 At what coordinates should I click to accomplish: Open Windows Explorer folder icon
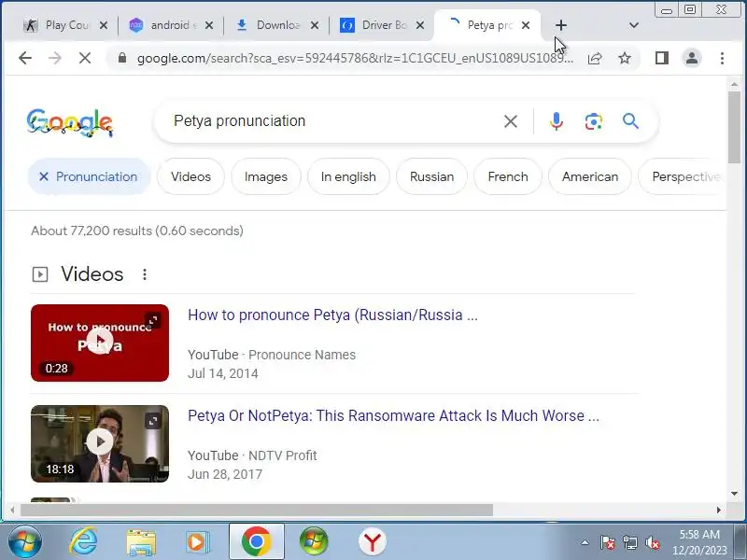tap(141, 542)
